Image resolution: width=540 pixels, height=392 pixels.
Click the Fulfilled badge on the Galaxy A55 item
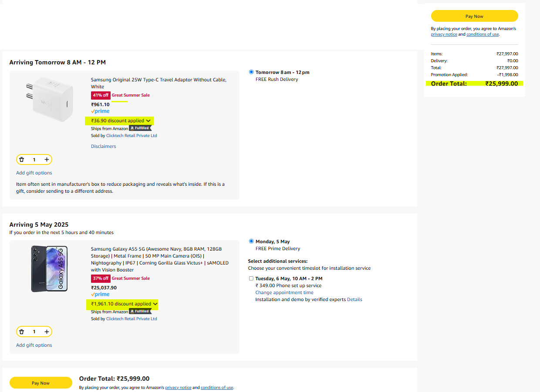click(140, 312)
